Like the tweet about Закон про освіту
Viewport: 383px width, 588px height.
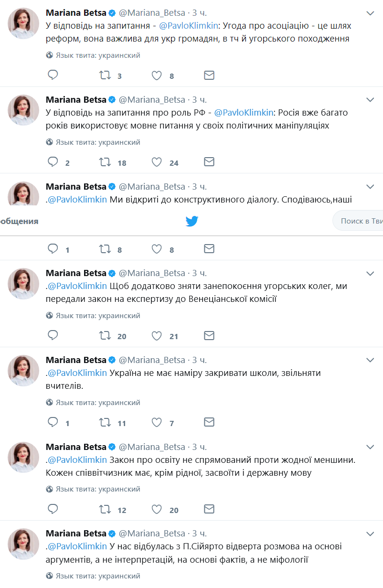(157, 509)
